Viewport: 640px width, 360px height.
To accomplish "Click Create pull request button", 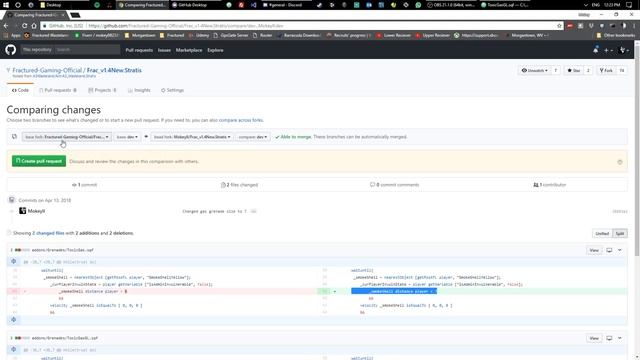I will click(x=39, y=161).
